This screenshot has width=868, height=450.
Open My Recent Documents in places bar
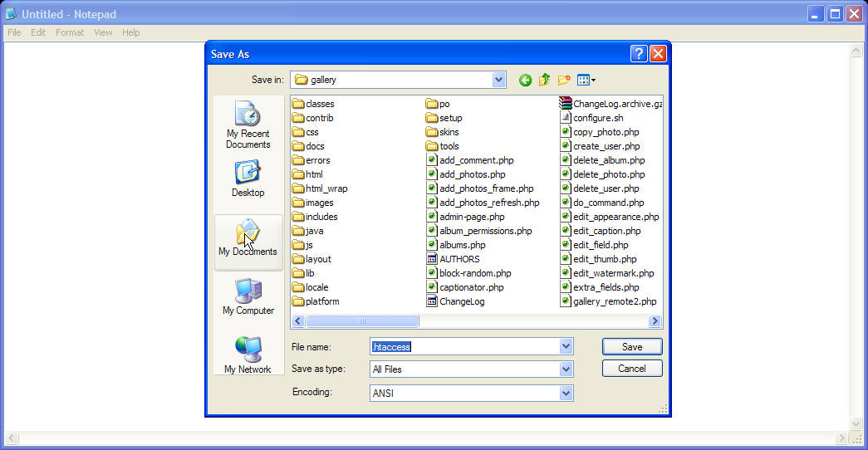[248, 125]
